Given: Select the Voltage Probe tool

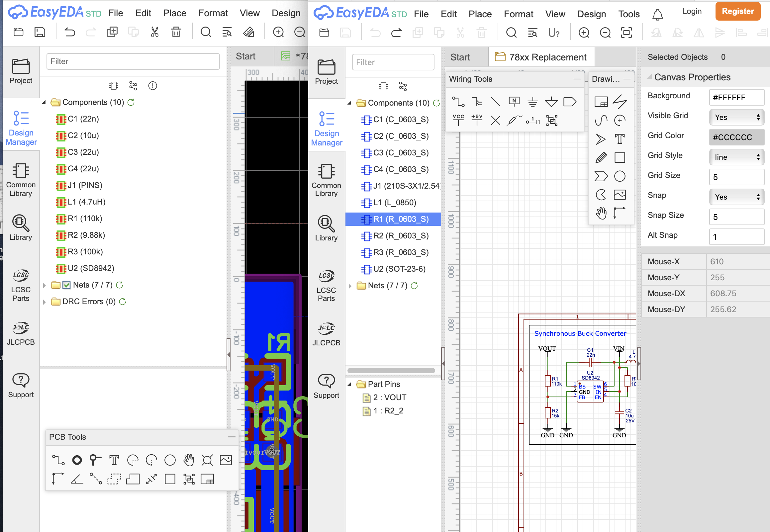Looking at the screenshot, I should tap(514, 120).
